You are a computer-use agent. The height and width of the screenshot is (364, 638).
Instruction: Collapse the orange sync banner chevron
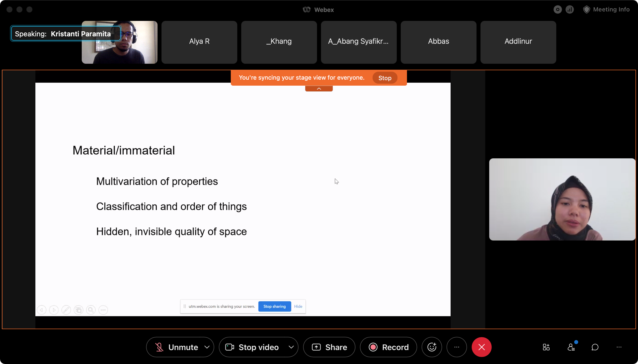(319, 89)
